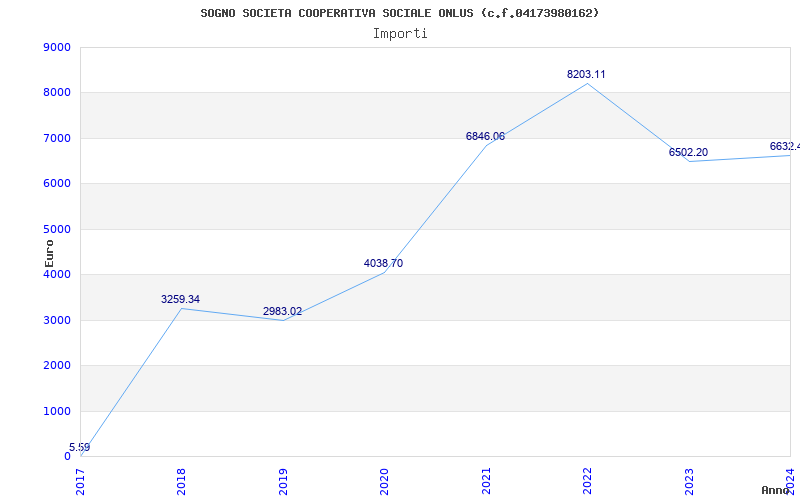Click the 3259.34 data value label
800x500 pixels.
[x=181, y=299]
